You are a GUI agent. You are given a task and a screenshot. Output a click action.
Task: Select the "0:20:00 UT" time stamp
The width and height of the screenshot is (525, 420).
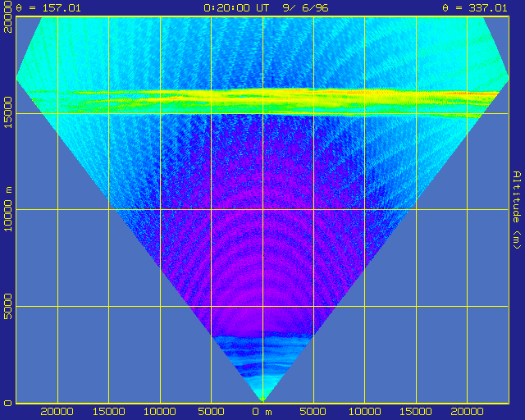pyautogui.click(x=236, y=8)
